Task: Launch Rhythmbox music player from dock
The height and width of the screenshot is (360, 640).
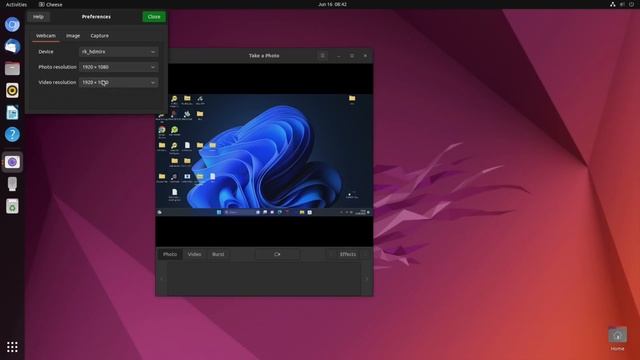Action: (12, 91)
